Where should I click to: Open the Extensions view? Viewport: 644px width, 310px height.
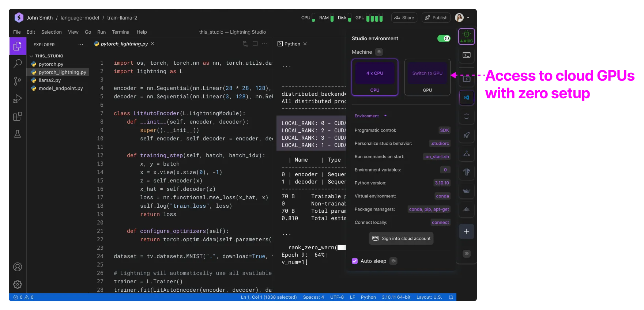pos(18,117)
